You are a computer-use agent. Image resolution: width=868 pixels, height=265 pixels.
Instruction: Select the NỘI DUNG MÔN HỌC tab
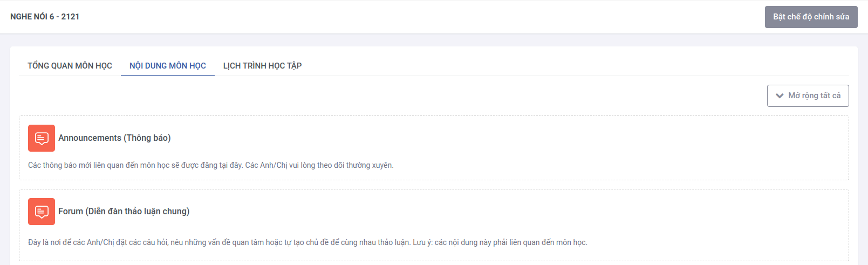(167, 66)
